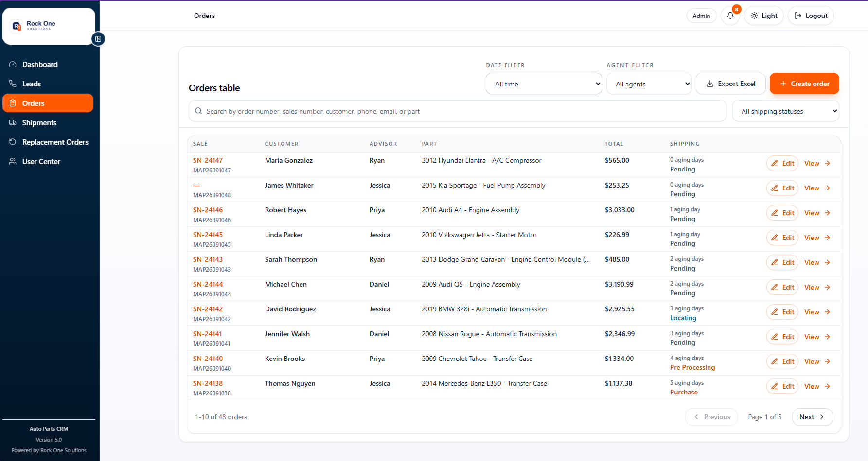868x461 pixels.
Task: Open the All agents filter dropdown
Action: (649, 84)
